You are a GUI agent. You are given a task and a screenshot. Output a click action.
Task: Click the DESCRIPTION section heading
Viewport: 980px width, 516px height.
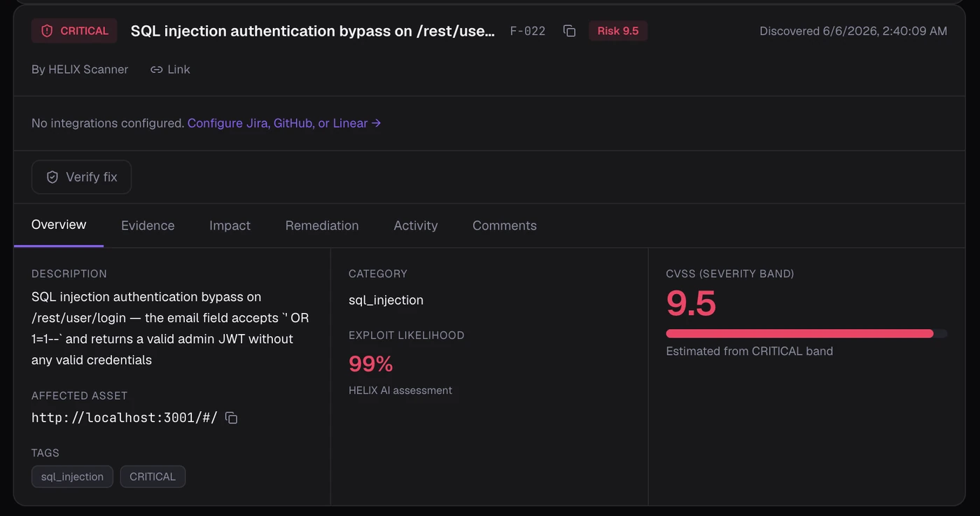point(69,274)
